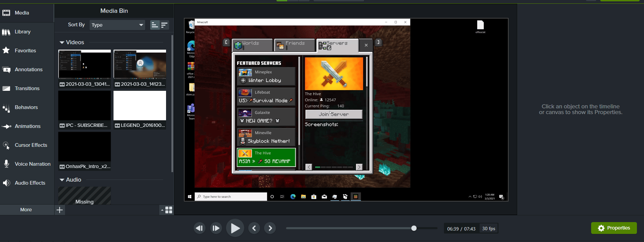Viewport: 644px width, 242px height.
Task: Collapse the Videos section
Action: [62, 43]
